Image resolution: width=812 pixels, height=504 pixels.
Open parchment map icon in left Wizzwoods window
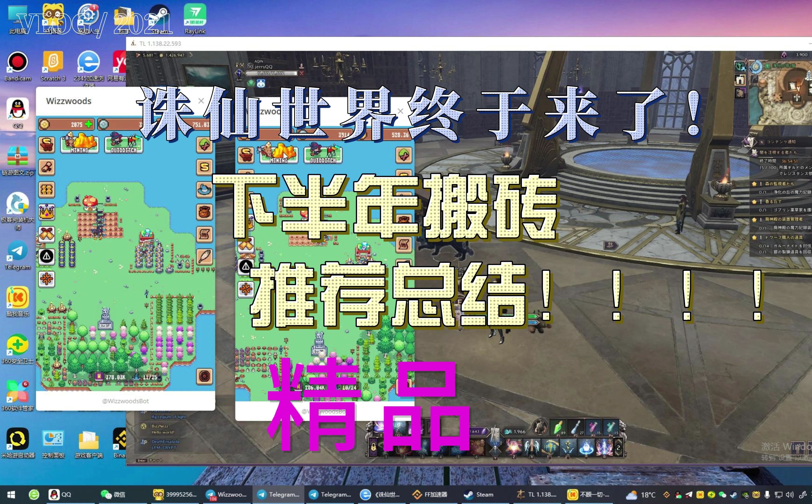pyautogui.click(x=204, y=234)
